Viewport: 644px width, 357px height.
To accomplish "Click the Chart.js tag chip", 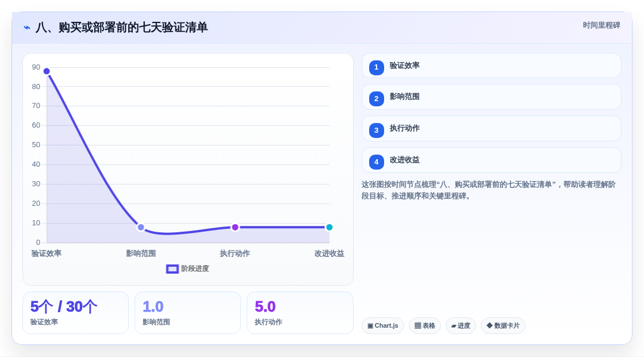I will pos(383,326).
